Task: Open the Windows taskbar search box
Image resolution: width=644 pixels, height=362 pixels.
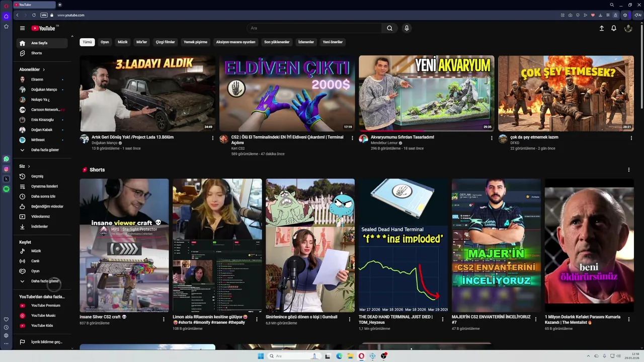Action: [x=294, y=356]
